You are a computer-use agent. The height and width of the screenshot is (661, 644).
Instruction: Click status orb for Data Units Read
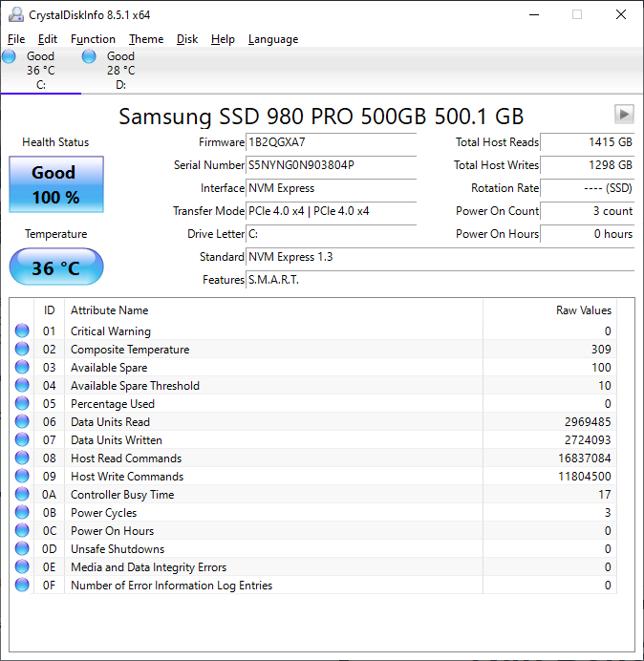point(22,421)
